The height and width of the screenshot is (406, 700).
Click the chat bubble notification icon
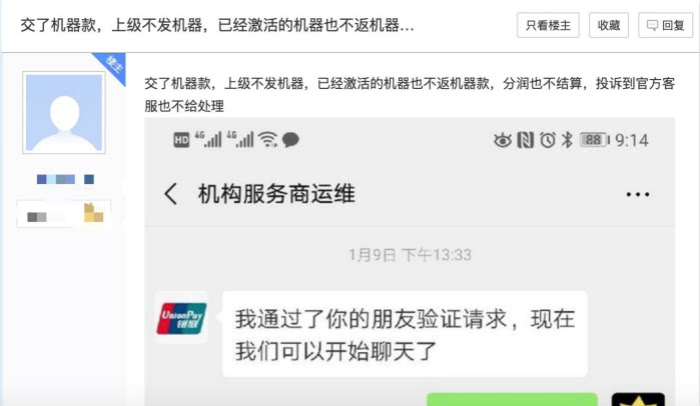point(291,140)
